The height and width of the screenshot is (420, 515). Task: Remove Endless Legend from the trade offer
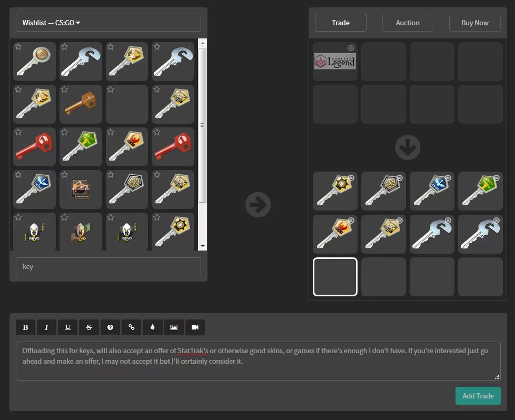351,48
